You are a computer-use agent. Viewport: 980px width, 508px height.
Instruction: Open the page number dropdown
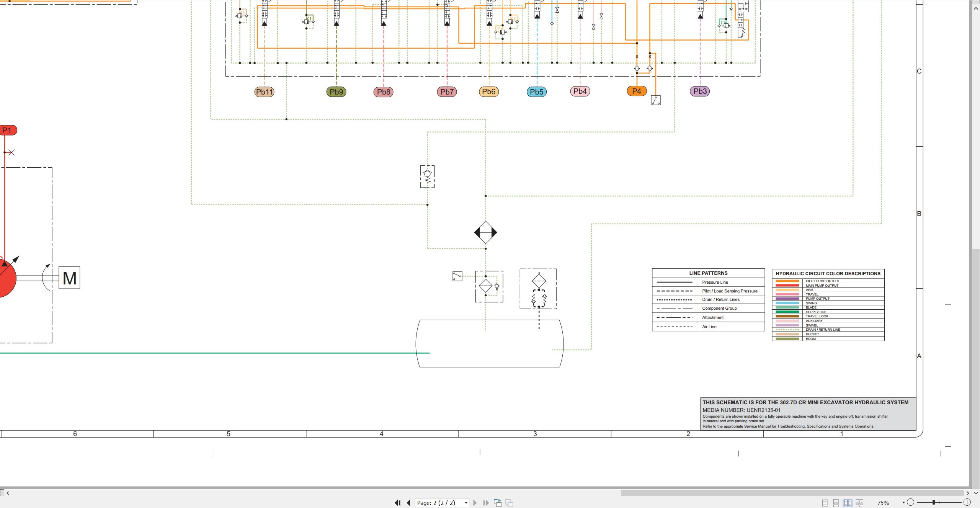466,503
